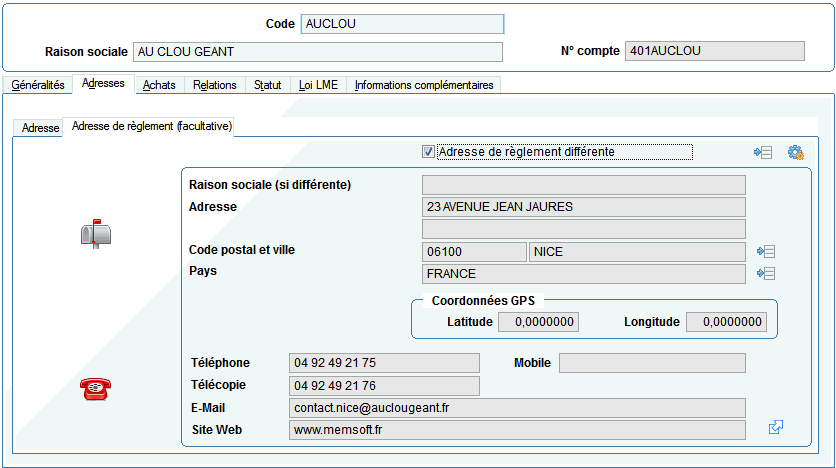Uncheck Adresse de règlement différente
The image size is (836, 468).
429,152
